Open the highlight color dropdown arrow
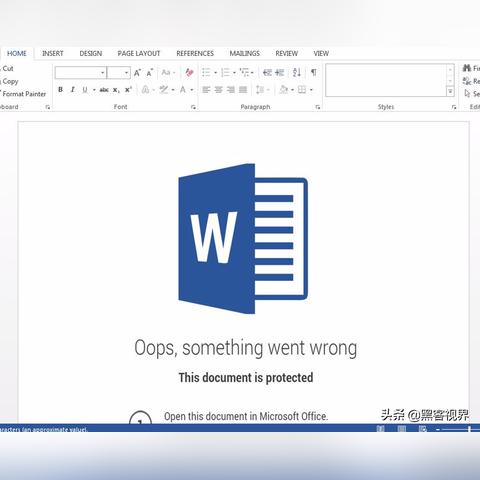Viewport: 480px width, 480px height. [x=173, y=90]
